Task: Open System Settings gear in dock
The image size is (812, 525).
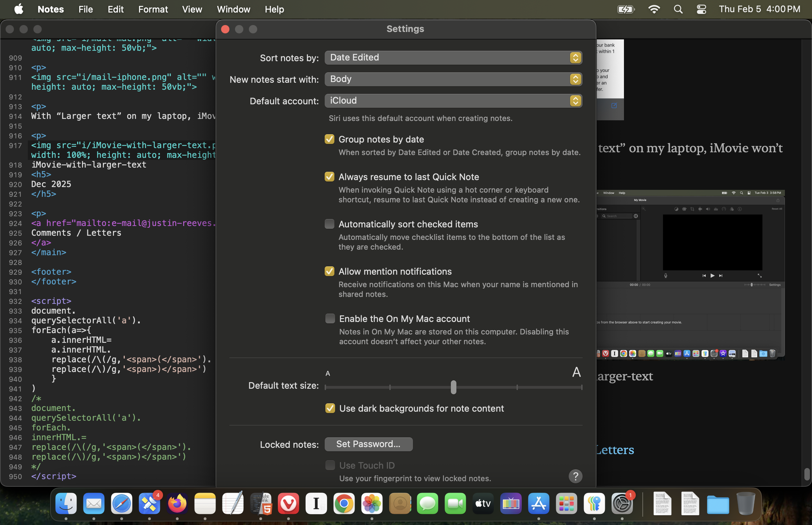Action: (622, 503)
